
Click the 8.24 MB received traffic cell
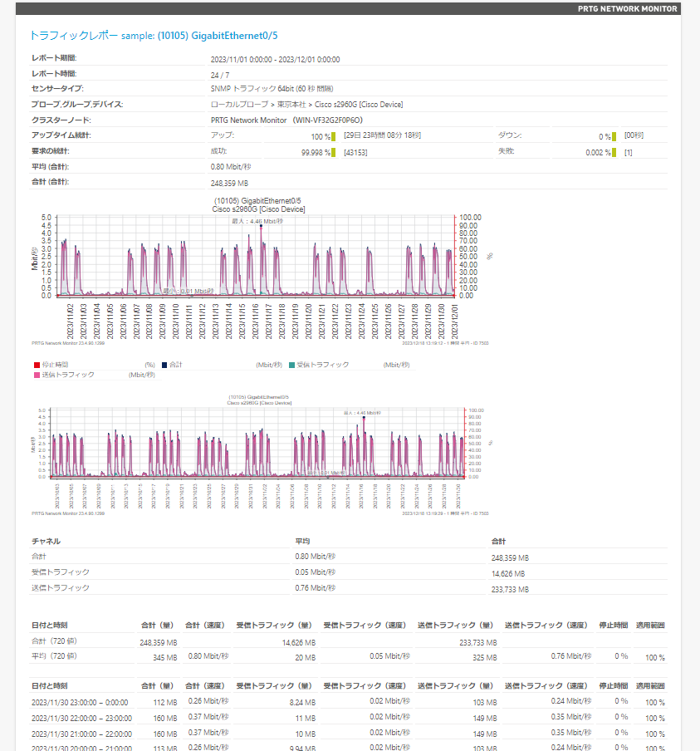point(302,703)
